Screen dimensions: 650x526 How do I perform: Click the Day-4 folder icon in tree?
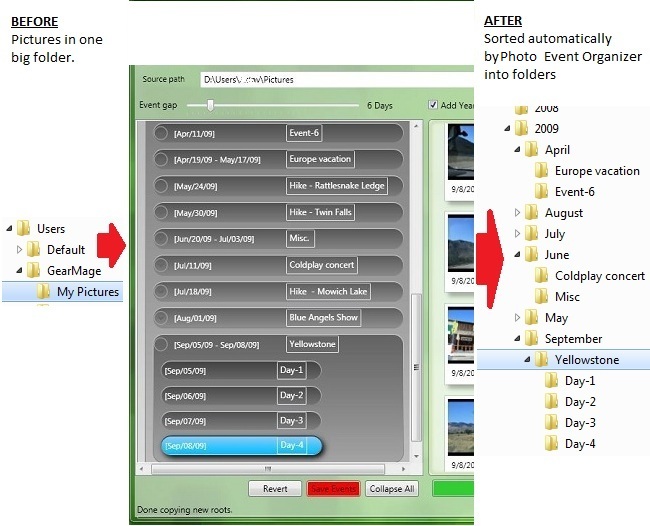pyautogui.click(x=551, y=443)
